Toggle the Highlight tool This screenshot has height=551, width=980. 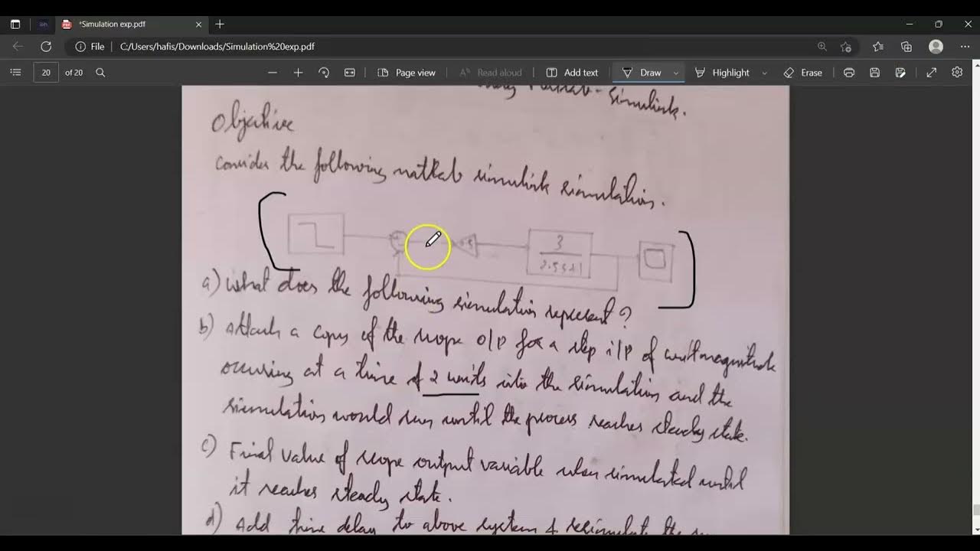[x=722, y=73]
